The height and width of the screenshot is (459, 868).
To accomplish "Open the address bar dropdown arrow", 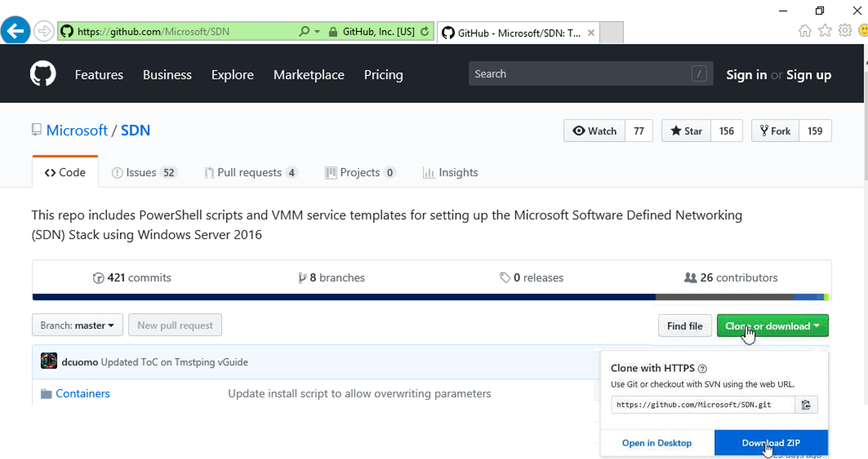I will coord(317,31).
